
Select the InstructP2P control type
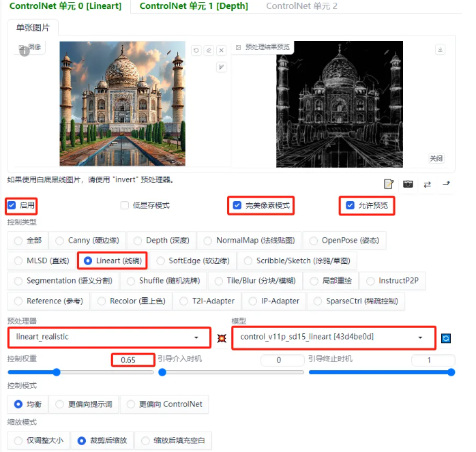click(x=393, y=281)
